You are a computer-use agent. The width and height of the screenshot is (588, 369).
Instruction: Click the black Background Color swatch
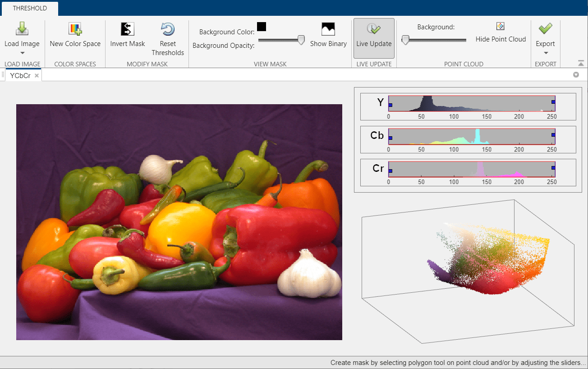(262, 27)
